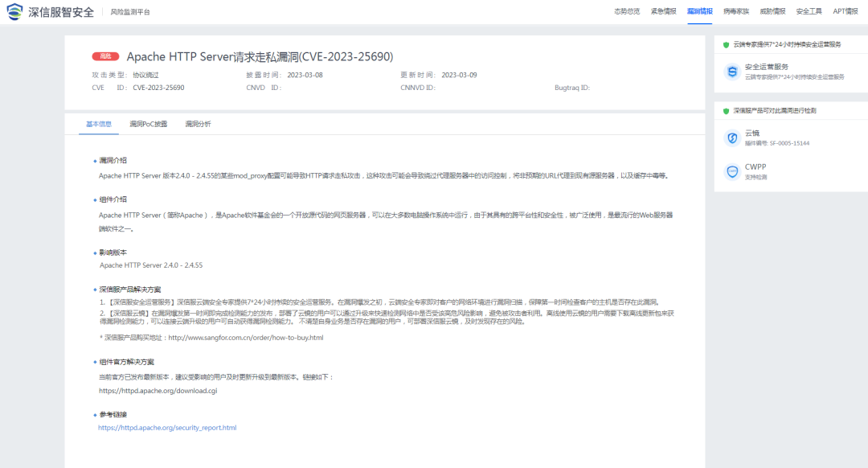Click the sangfor.com.cn how-to-buy URL
Screen dimensions: 868x468
point(246,337)
